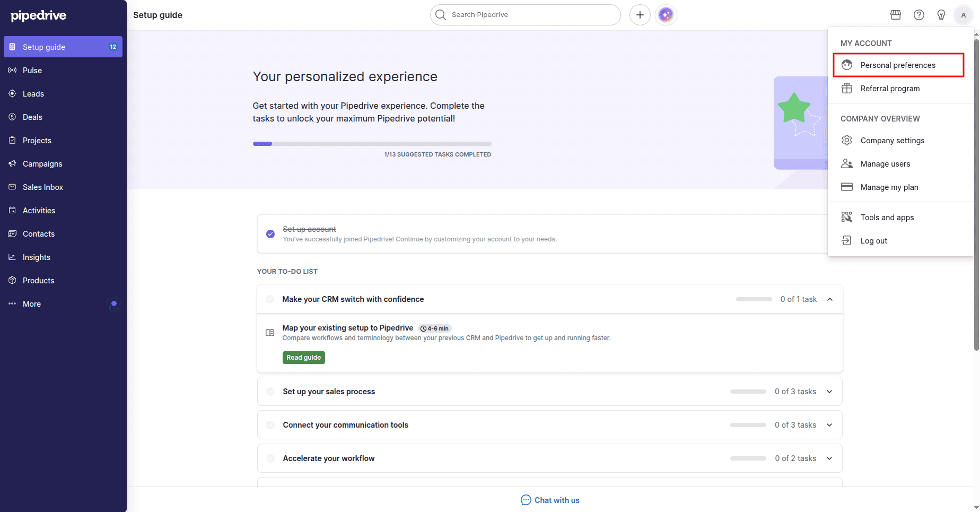Click the Personal preferences face icon
Screen dimensions: 980x512
847,65
